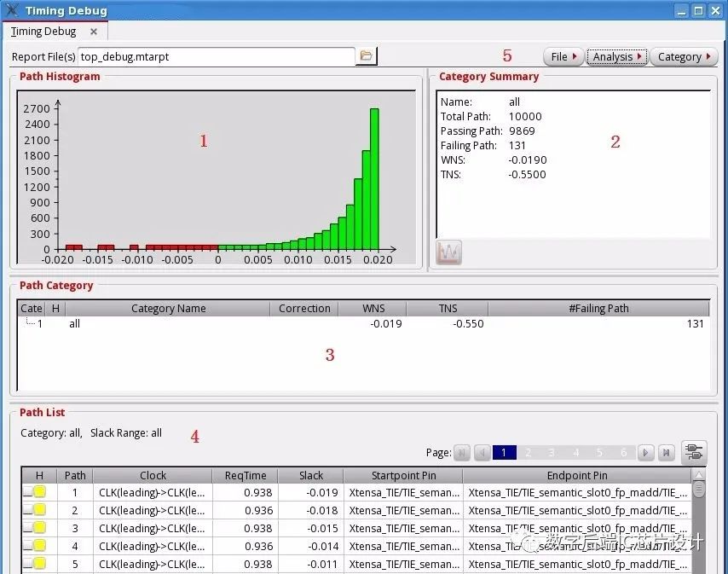Click the waveform icon in Category Summary

[448, 252]
